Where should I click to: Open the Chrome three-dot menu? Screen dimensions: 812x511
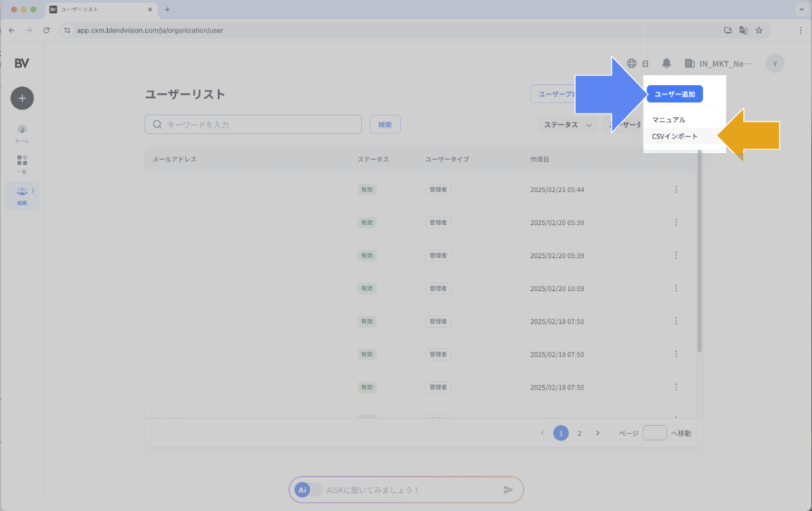coord(800,30)
